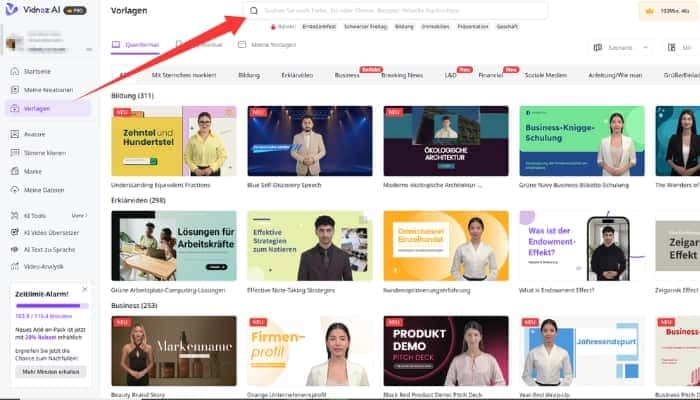The image size is (700, 400).
Task: Open Startseite from the sidebar
Action: click(x=37, y=72)
